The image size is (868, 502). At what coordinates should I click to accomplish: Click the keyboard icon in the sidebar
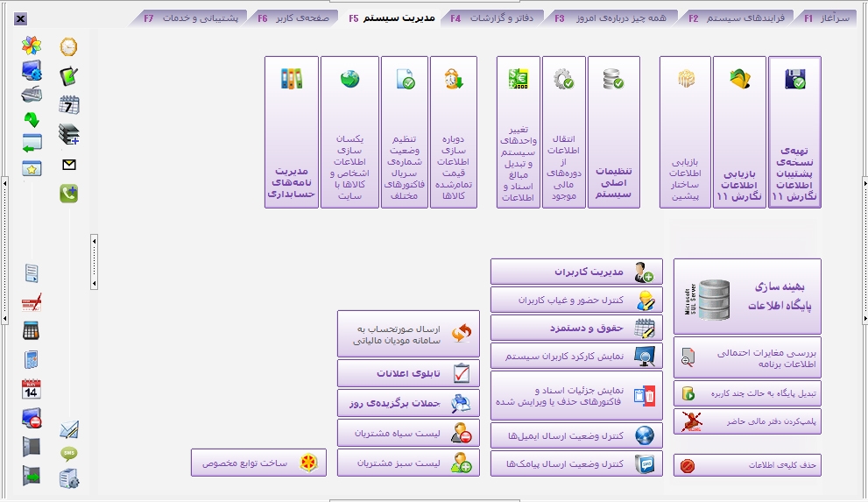pyautogui.click(x=32, y=95)
